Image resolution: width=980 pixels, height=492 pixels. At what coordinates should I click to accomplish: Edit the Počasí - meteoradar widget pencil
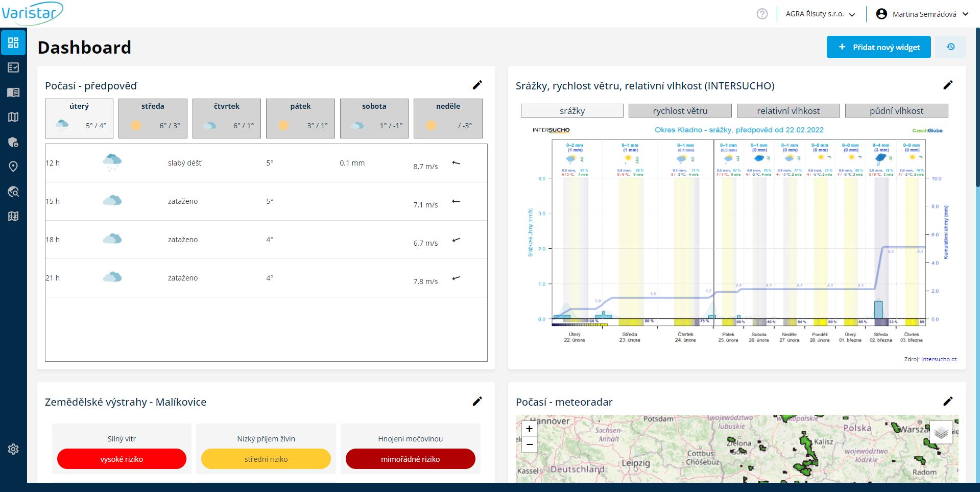click(x=948, y=402)
